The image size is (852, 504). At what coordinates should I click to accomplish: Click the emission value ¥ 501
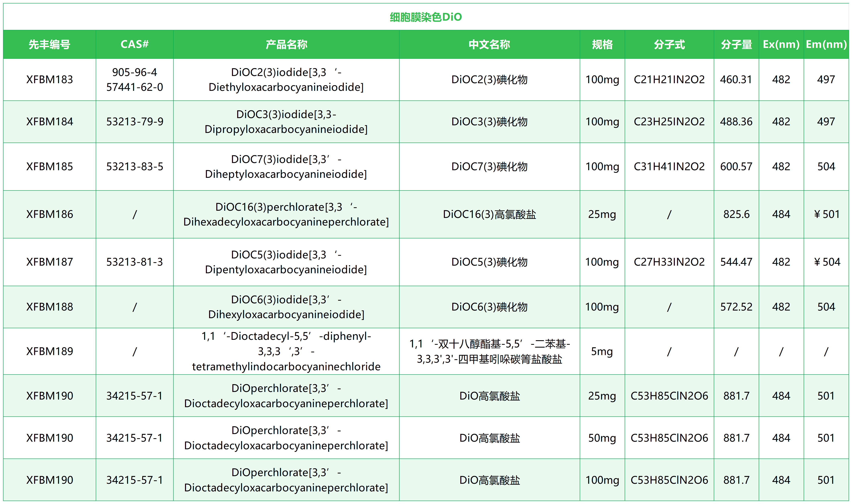click(827, 214)
